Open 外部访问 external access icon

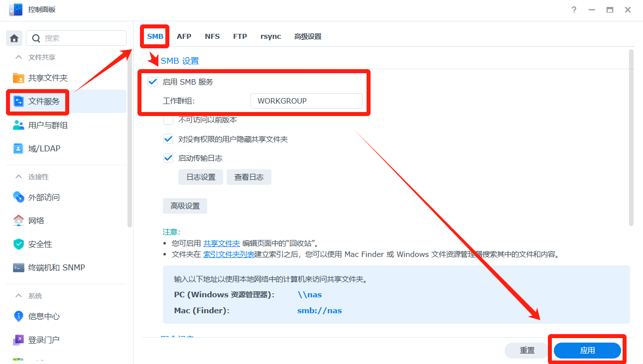pos(18,197)
